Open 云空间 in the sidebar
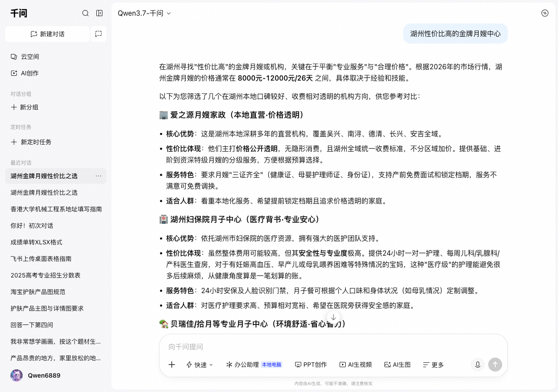This screenshot has width=558, height=392. 56,57
